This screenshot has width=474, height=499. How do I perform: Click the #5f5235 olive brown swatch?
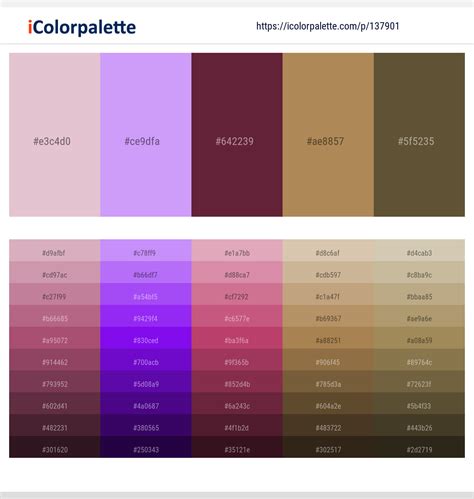419,135
